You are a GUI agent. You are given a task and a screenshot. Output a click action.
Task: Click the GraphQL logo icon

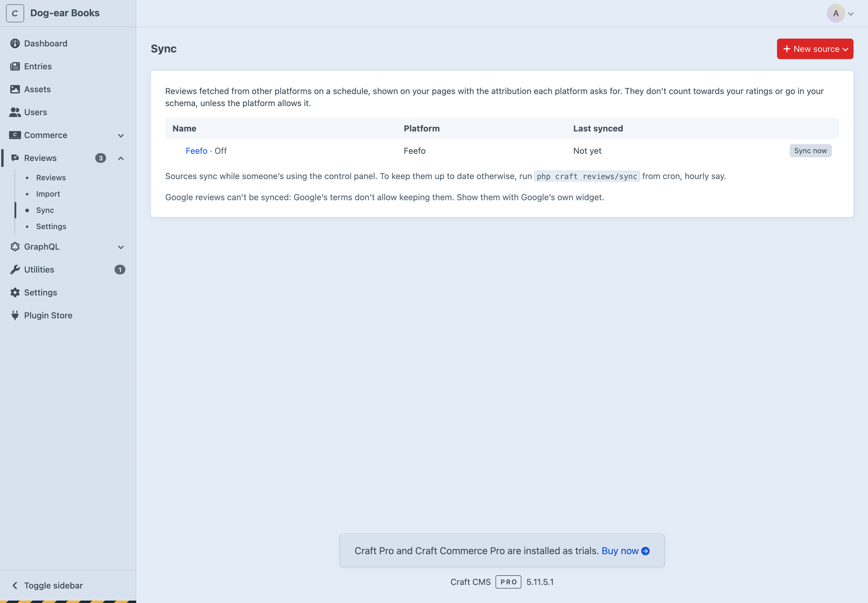[15, 247]
